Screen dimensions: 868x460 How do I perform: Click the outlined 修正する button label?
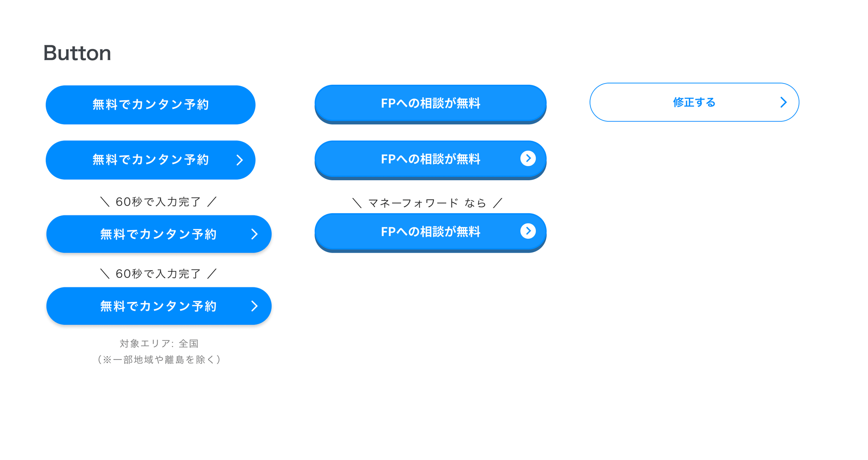pos(694,102)
